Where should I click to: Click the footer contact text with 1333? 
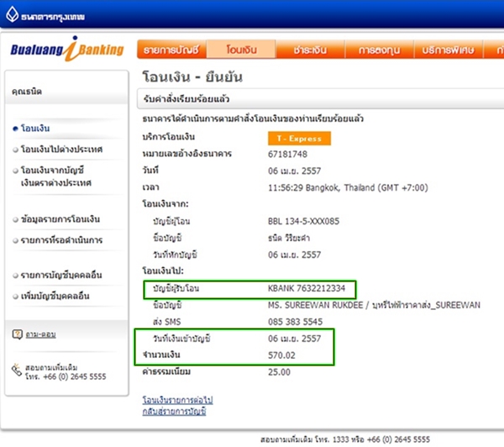[x=345, y=439]
